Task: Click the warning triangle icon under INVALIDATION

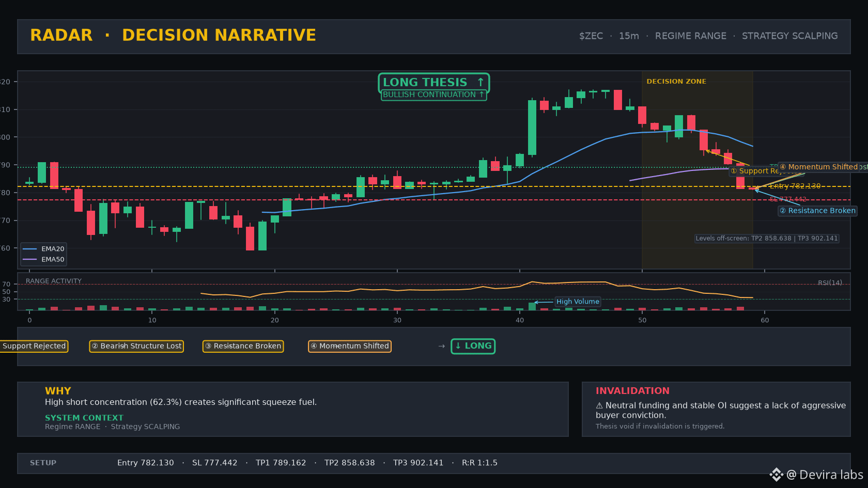Action: click(x=599, y=406)
